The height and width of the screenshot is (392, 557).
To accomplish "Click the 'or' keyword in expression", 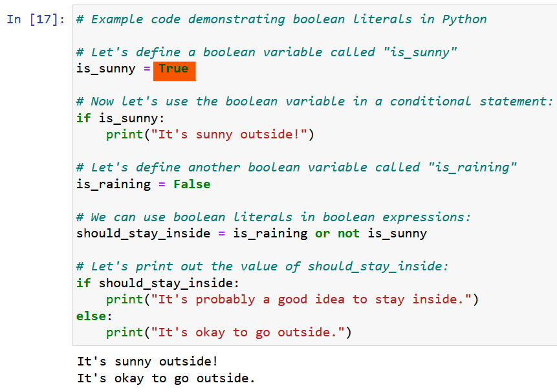I will click(x=322, y=234).
